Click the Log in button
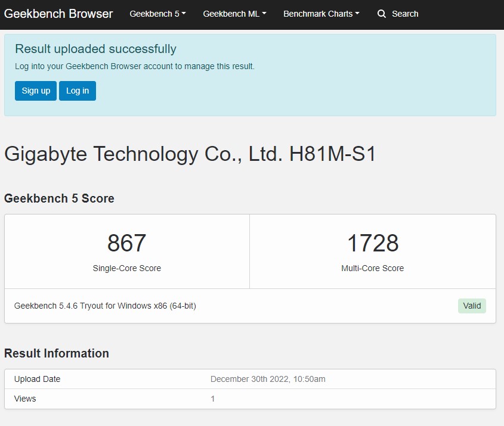The height and width of the screenshot is (426, 504). pyautogui.click(x=78, y=91)
